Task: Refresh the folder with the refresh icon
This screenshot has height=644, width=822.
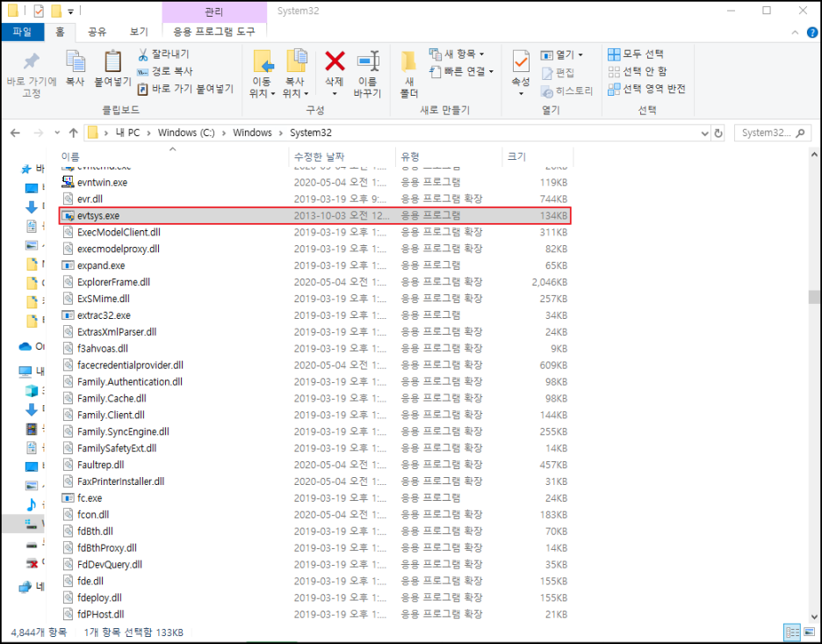Action: click(x=718, y=132)
